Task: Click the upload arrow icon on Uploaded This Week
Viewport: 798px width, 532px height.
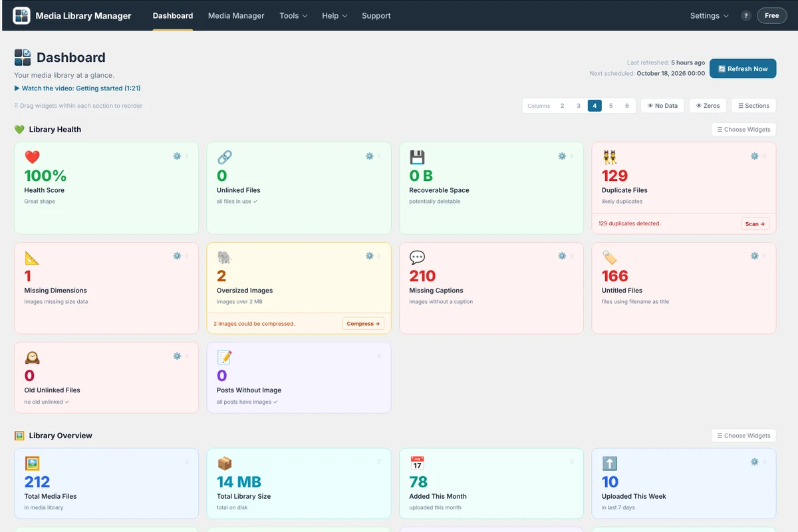Action: point(610,463)
